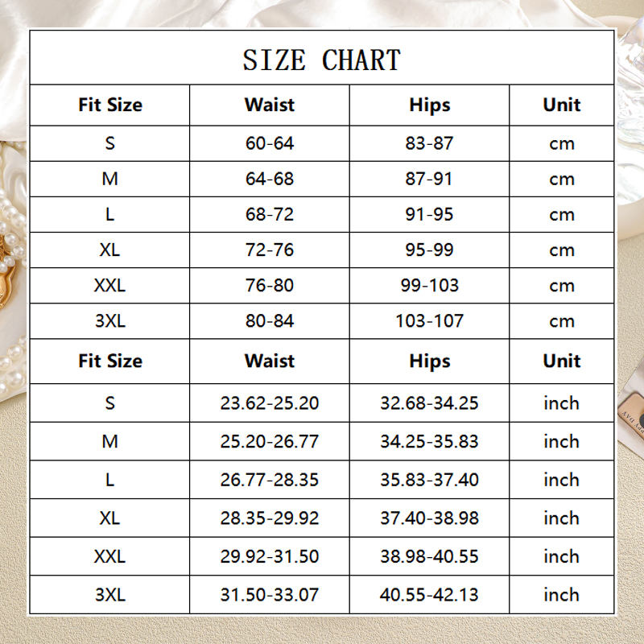This screenshot has width=644, height=644.
Task: Click size M hips value 87-91
Action: pyautogui.click(x=429, y=179)
